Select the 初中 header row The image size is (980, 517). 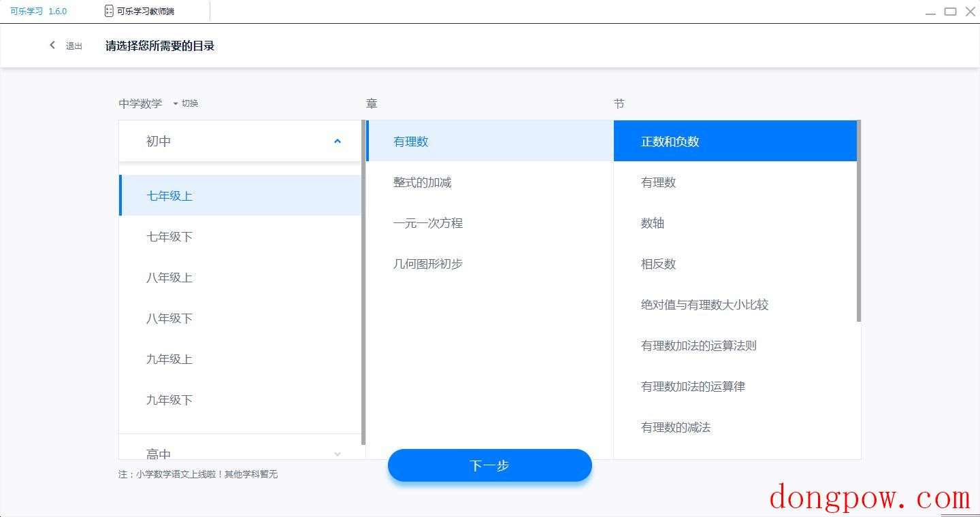tap(240, 141)
